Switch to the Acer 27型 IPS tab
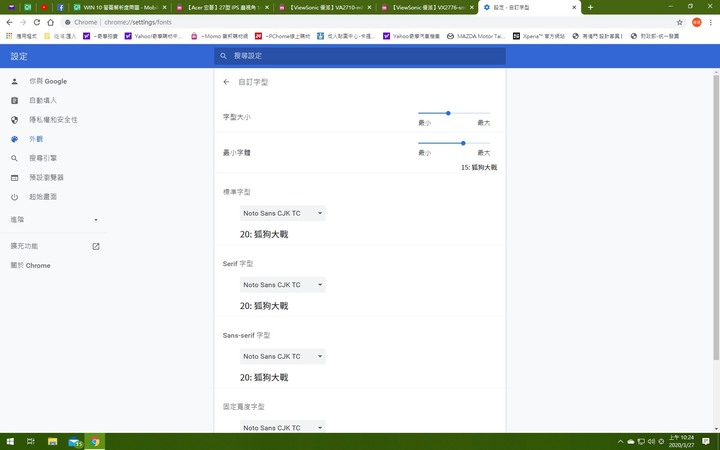Screen dimensions: 720x450 (223, 7)
